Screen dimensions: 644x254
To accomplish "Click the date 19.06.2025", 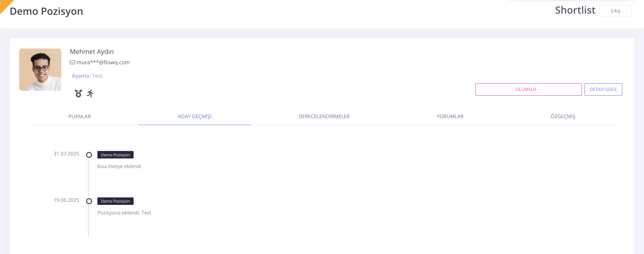I will click(x=66, y=200).
